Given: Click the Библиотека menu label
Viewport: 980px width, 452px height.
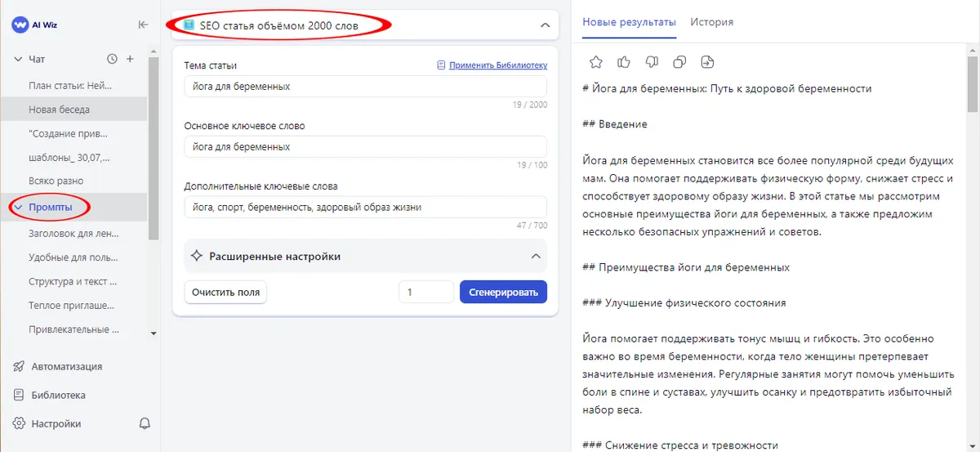Looking at the screenshot, I should 59,395.
